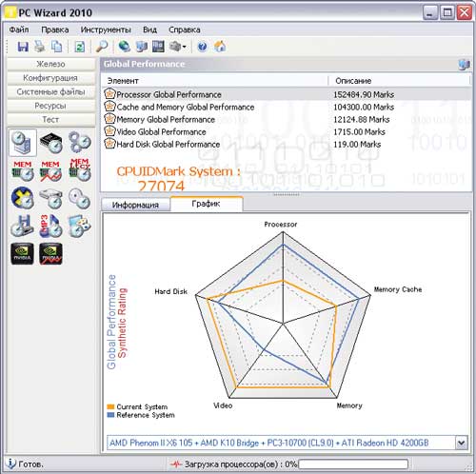Screen dimensions: 476x474
Task: Click the orange Current System legend swatch
Action: coord(110,406)
